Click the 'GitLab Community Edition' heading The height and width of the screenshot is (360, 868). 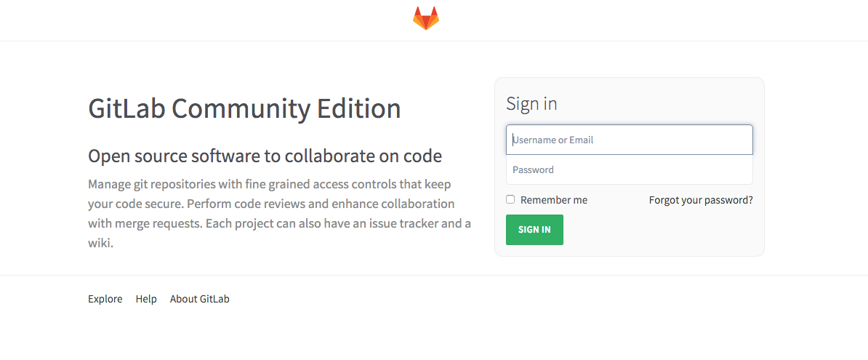click(245, 108)
